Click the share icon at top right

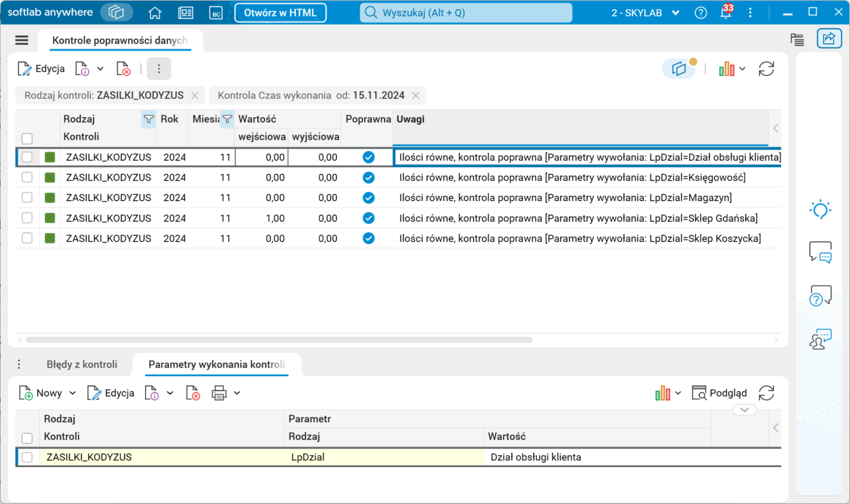829,39
